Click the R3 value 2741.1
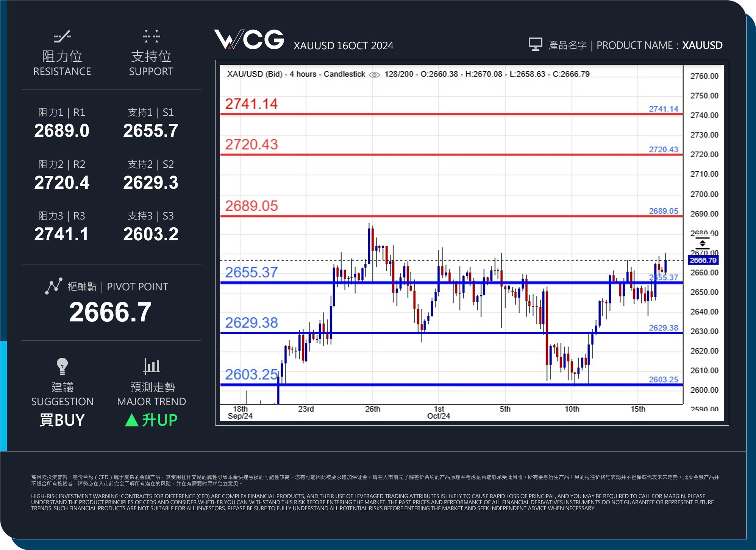Viewport: 756px width, 550px height. pyautogui.click(x=61, y=234)
